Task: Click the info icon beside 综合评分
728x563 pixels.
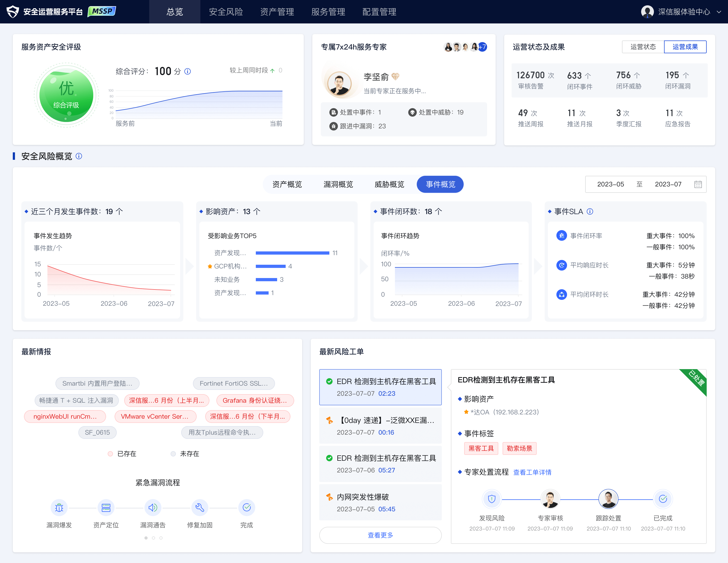Action: [188, 71]
